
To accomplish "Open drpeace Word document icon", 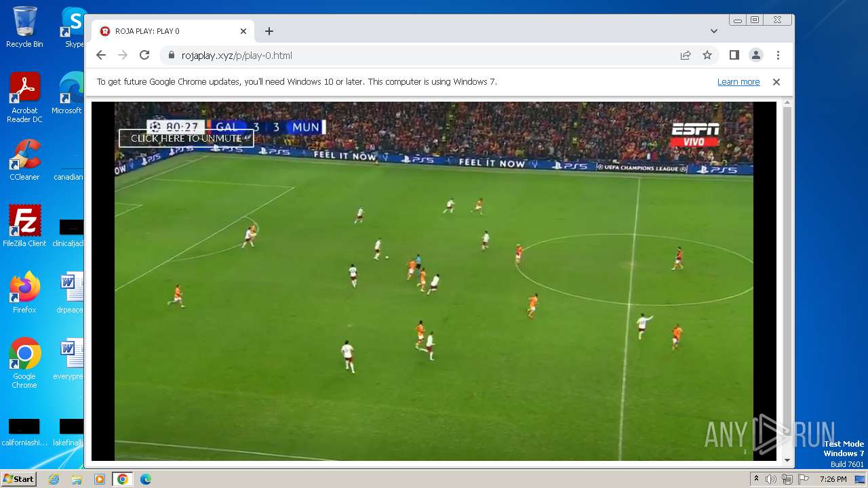I will coord(70,293).
